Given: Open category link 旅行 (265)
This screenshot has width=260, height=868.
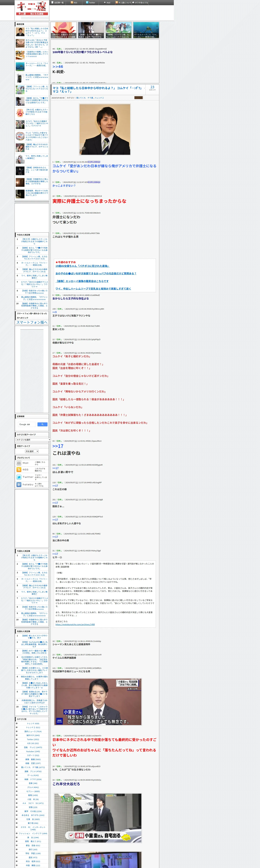Looking at the screenshot, I should (33, 849).
